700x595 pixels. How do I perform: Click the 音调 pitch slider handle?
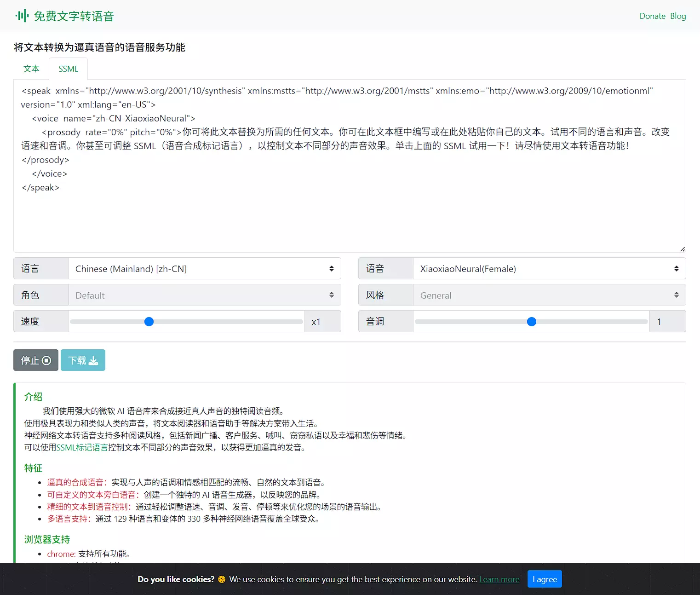point(532,322)
